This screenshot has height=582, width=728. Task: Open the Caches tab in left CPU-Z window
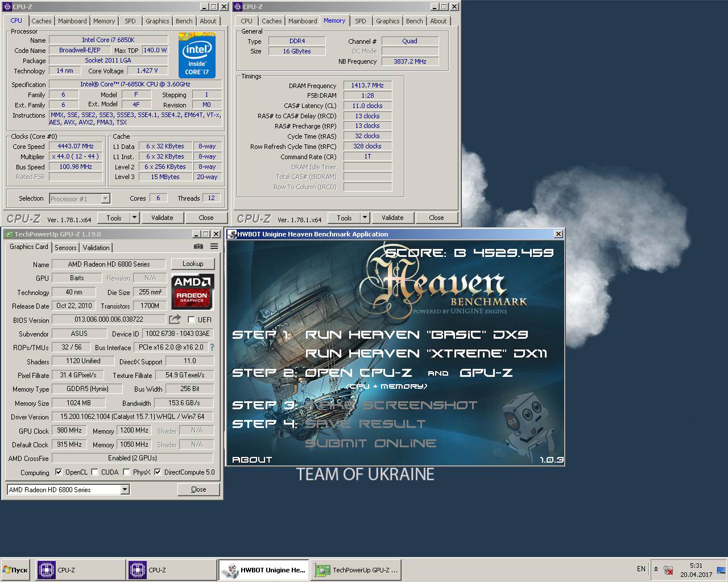tap(42, 21)
